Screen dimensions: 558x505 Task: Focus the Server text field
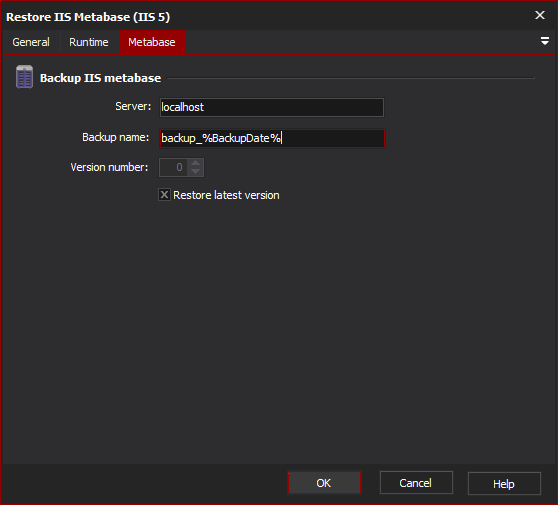coord(272,107)
